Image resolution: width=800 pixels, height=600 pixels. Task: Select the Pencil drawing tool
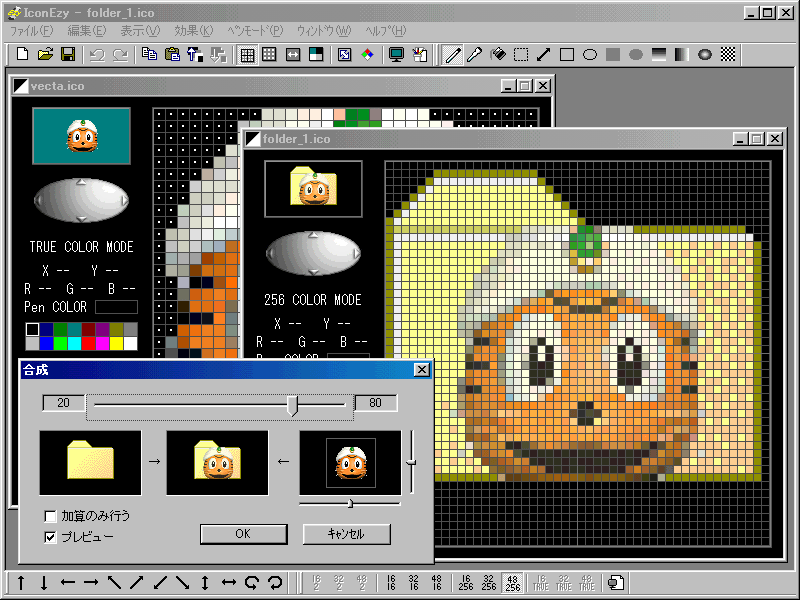click(453, 55)
